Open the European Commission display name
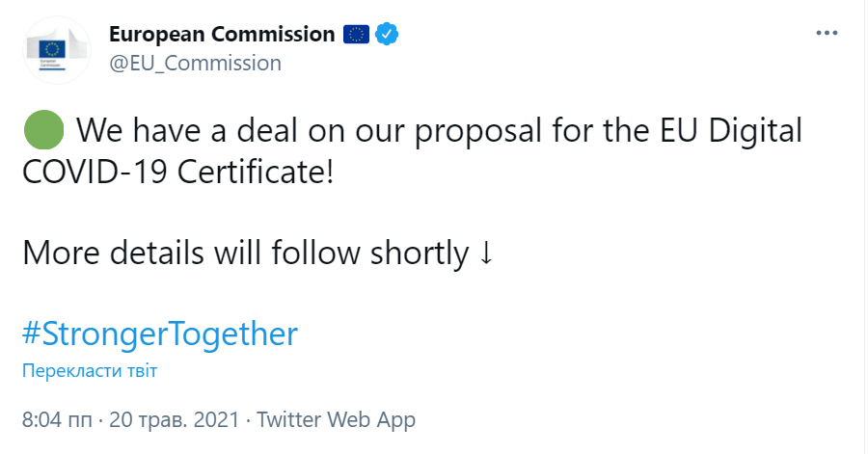This screenshot has width=868, height=454. tap(222, 35)
